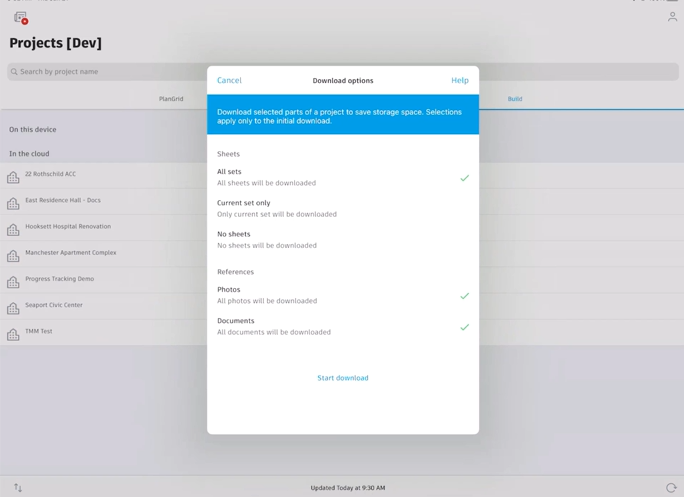This screenshot has height=497, width=684.
Task: Click building icon beside 22 Rothschild ACC
Action: point(13,177)
